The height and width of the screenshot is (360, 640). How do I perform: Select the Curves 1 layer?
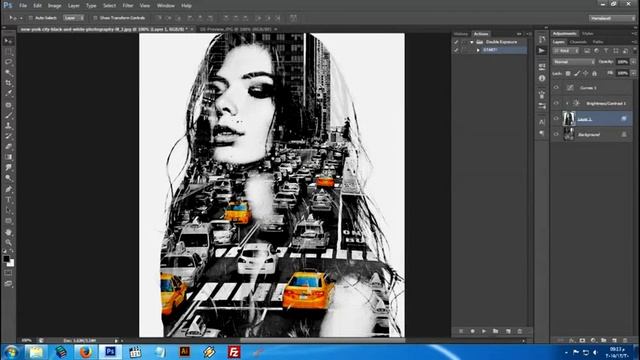[x=593, y=88]
